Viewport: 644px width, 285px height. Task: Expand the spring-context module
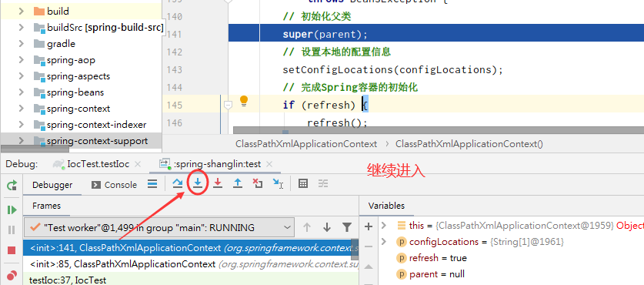(22, 109)
